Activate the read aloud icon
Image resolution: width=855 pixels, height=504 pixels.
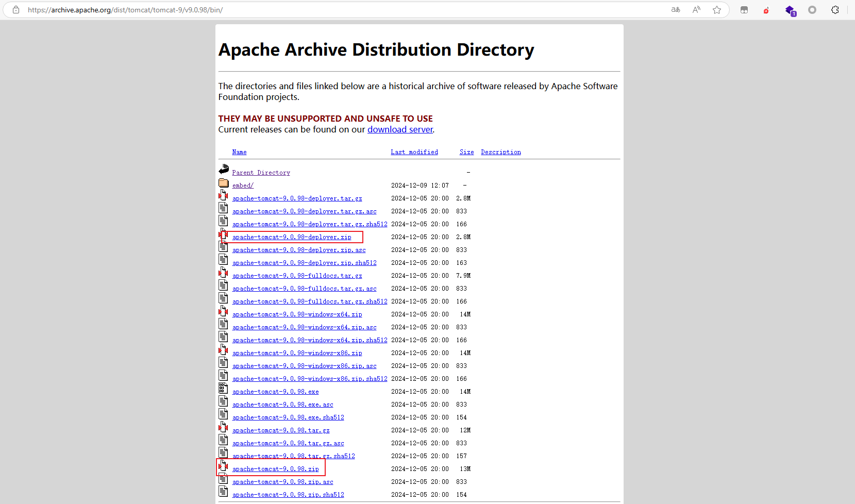click(696, 10)
